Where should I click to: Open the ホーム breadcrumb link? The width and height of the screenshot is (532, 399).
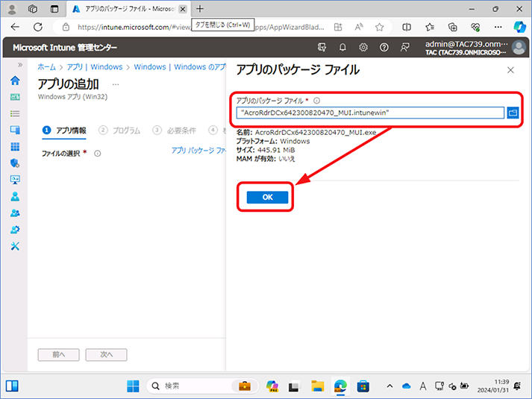(46, 67)
